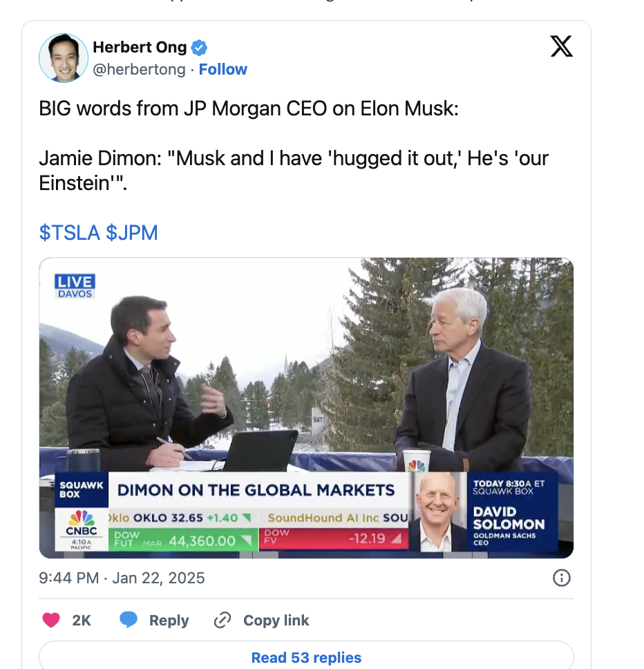The image size is (644, 669).
Task: Click the info icon beside the timestamp
Action: click(x=562, y=578)
